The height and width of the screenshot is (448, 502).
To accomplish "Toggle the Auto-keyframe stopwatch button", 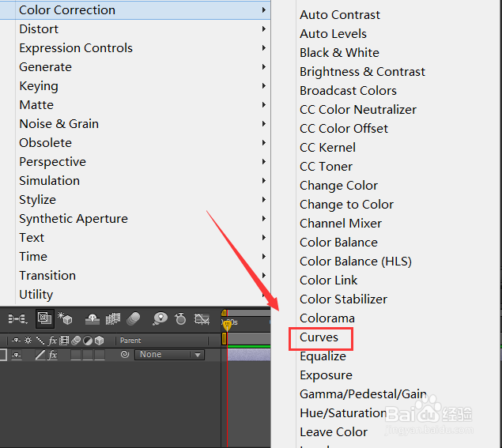I will (180, 318).
